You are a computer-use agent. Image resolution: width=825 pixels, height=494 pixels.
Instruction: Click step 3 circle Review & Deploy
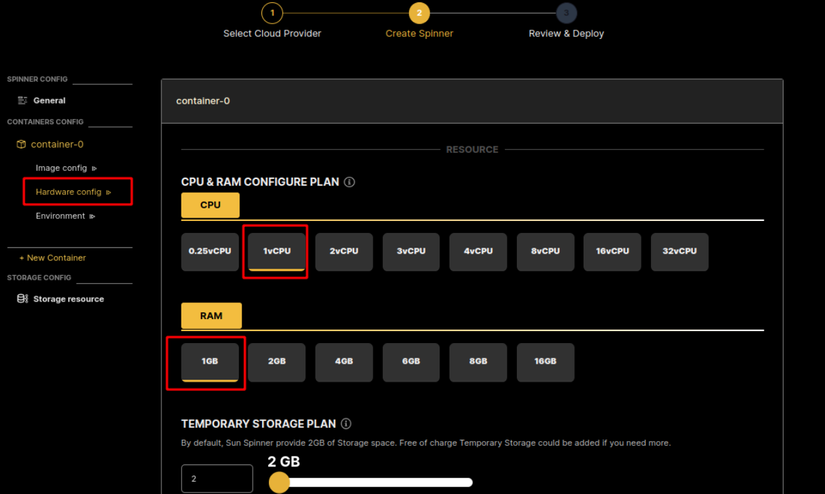click(566, 13)
